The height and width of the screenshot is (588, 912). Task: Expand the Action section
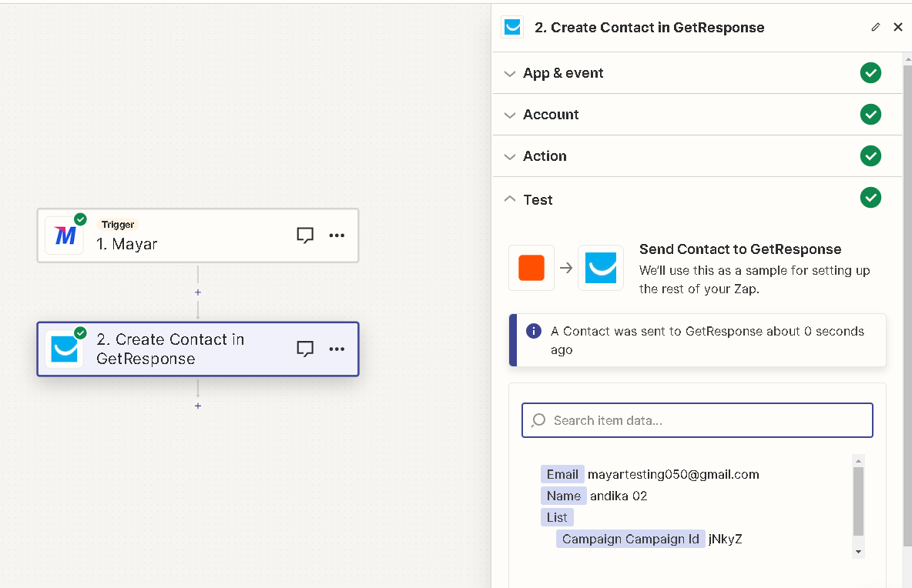(x=697, y=155)
